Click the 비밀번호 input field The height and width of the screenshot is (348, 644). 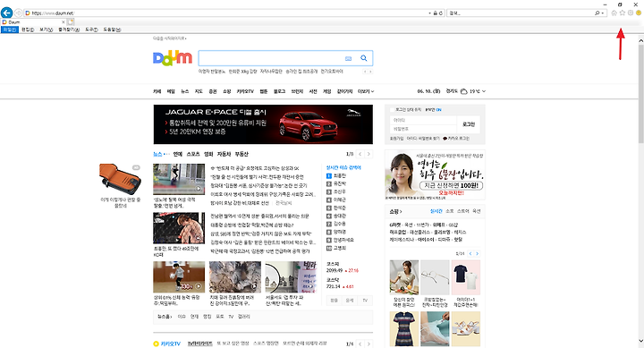[x=423, y=129]
